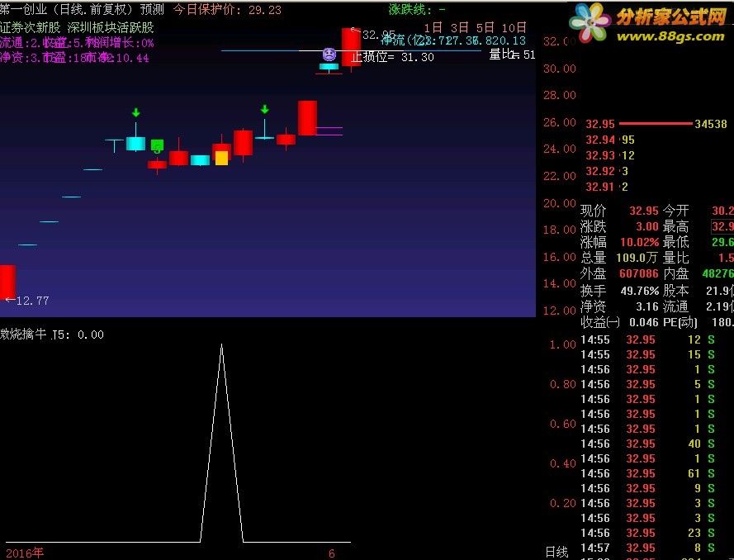
Task: Click the 2016年 date label
Action: 24,553
